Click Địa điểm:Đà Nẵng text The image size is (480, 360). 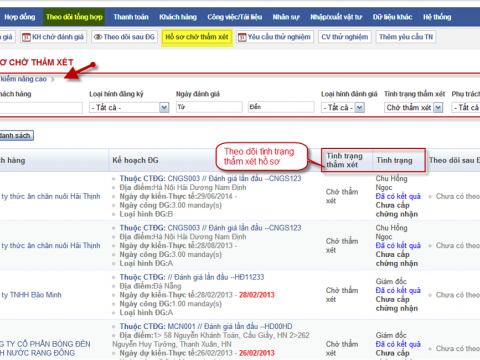click(150, 286)
